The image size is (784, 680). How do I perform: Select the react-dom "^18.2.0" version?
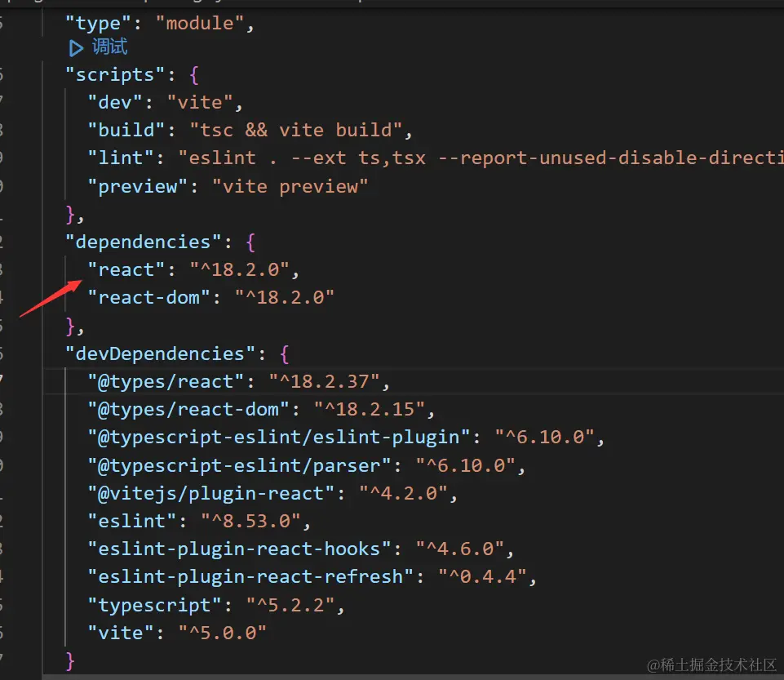point(285,298)
